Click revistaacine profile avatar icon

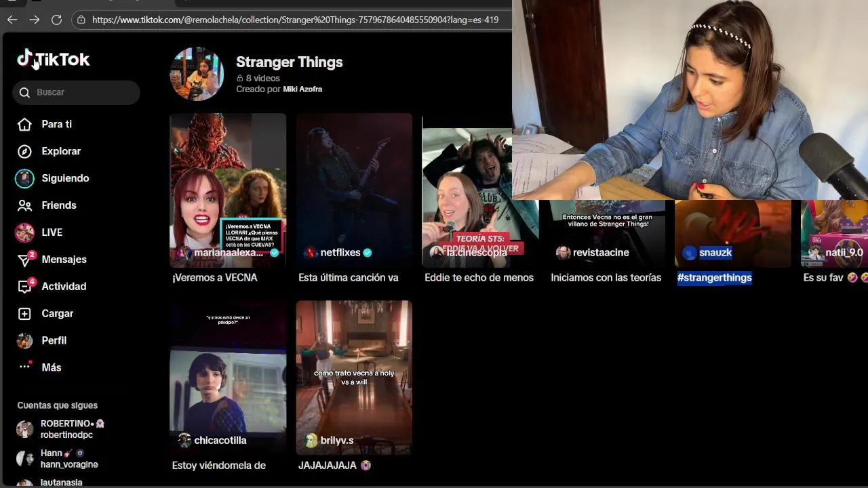point(563,253)
